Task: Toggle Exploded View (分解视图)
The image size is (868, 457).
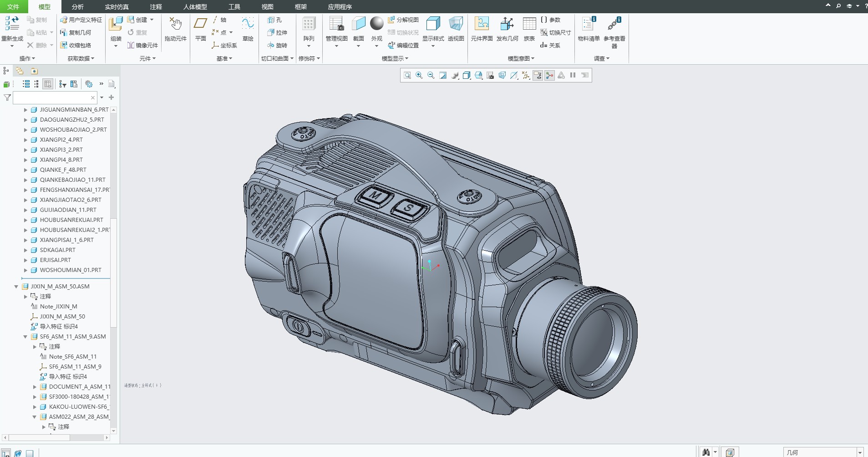Action: [x=403, y=20]
